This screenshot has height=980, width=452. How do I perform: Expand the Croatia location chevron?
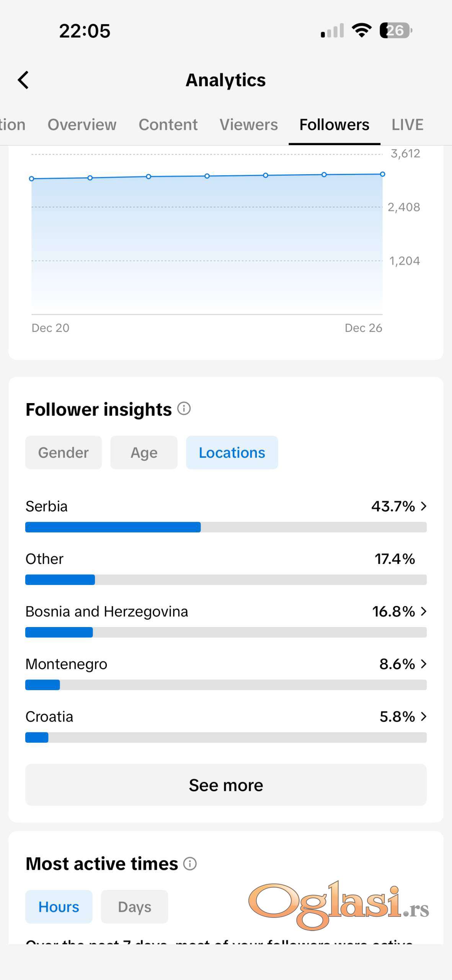point(423,716)
